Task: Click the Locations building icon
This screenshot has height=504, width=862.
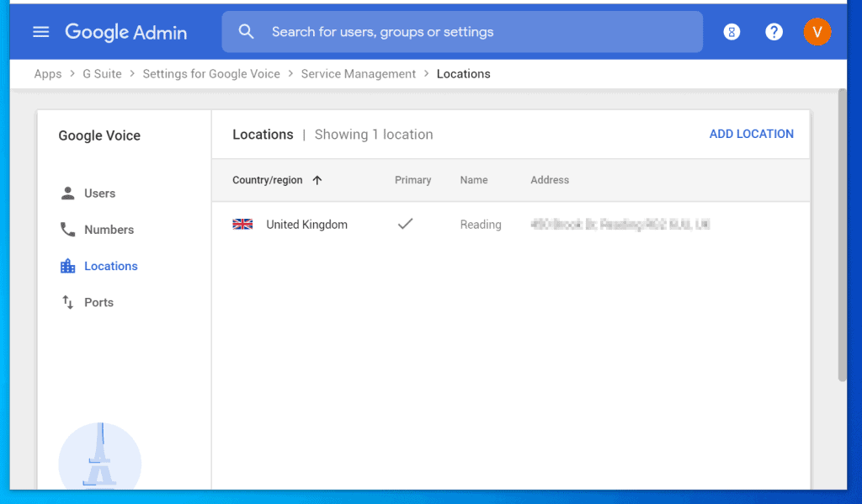Action: [x=67, y=266]
